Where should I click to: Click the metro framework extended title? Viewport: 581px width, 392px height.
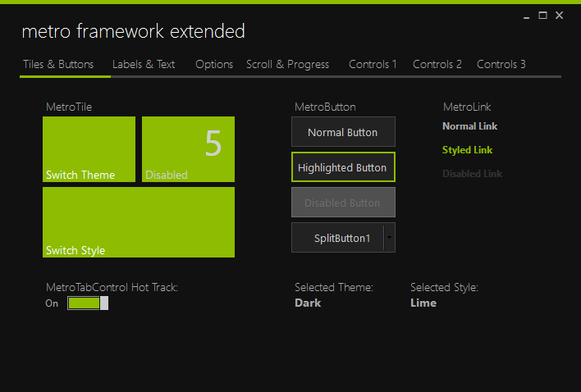pos(134,31)
